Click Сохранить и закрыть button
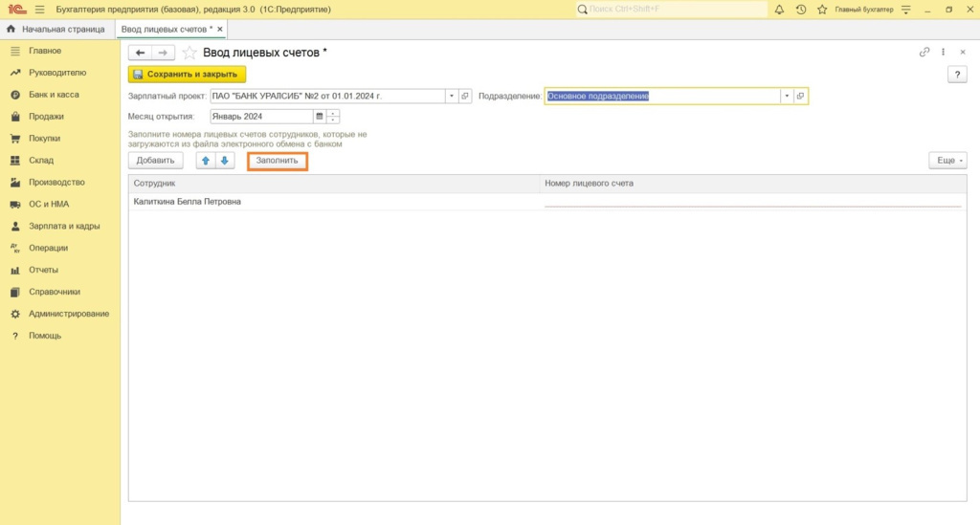 187,74
